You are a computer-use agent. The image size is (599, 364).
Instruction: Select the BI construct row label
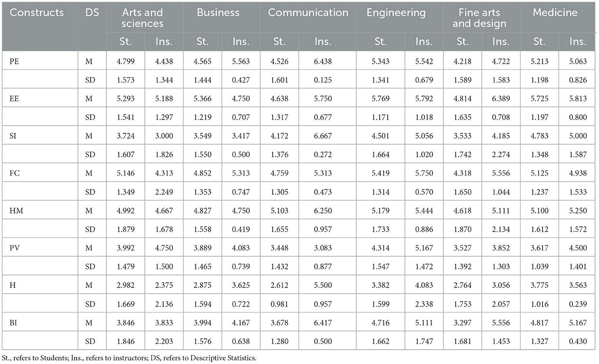click(13, 322)
